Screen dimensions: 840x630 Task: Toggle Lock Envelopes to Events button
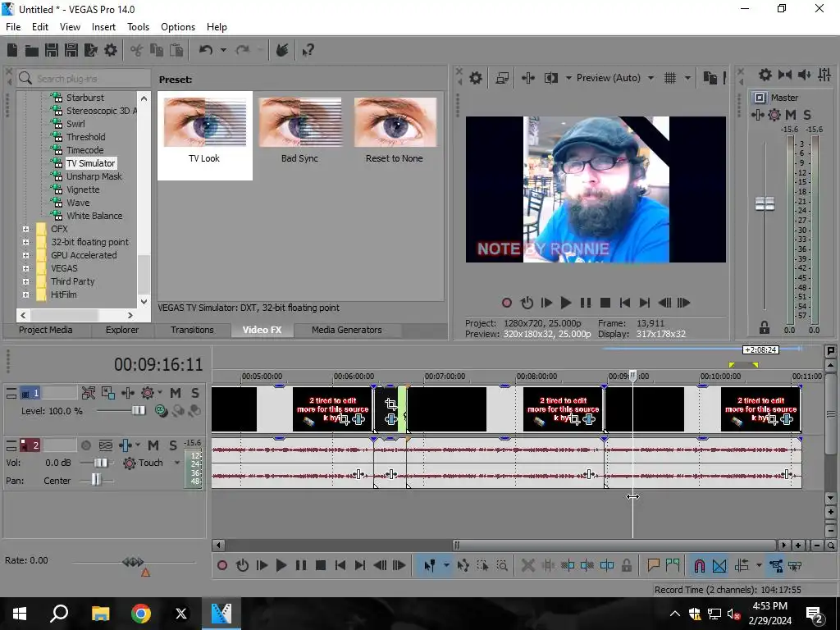tap(776, 565)
